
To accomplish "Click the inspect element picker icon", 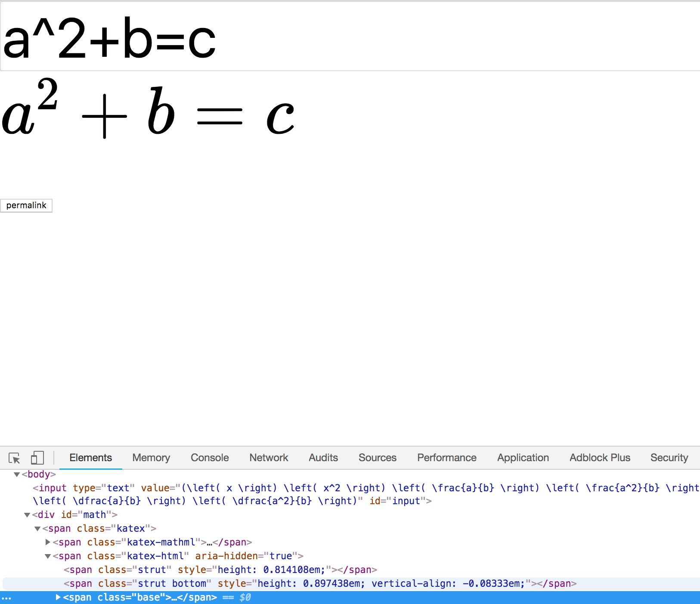I will click(15, 458).
